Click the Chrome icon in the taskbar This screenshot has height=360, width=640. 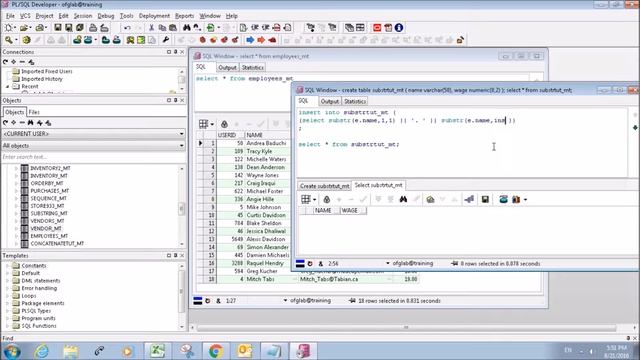coord(216,351)
